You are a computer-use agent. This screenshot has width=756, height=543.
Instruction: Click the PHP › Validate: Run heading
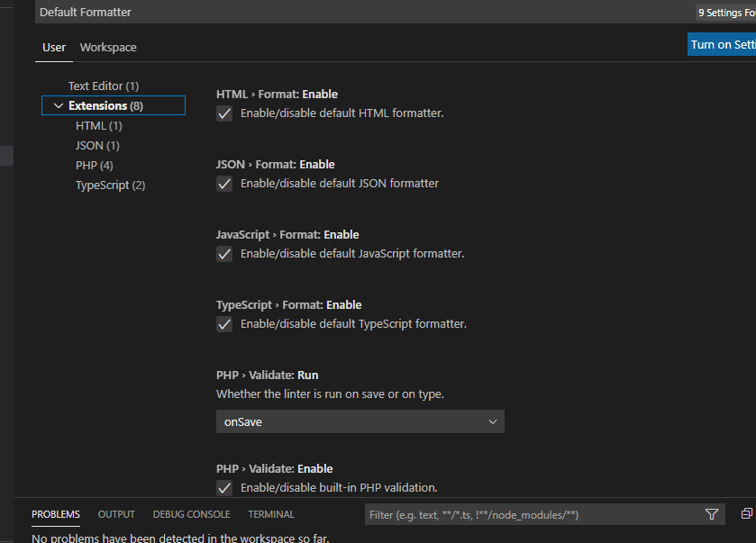coord(267,375)
